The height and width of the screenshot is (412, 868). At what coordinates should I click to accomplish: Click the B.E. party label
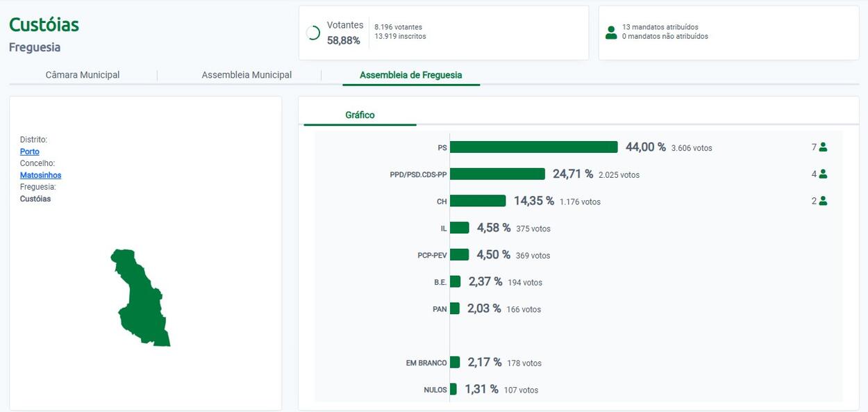pos(440,282)
